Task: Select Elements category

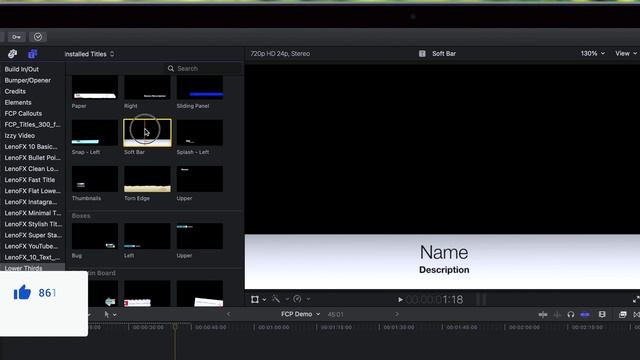Action: coord(18,102)
